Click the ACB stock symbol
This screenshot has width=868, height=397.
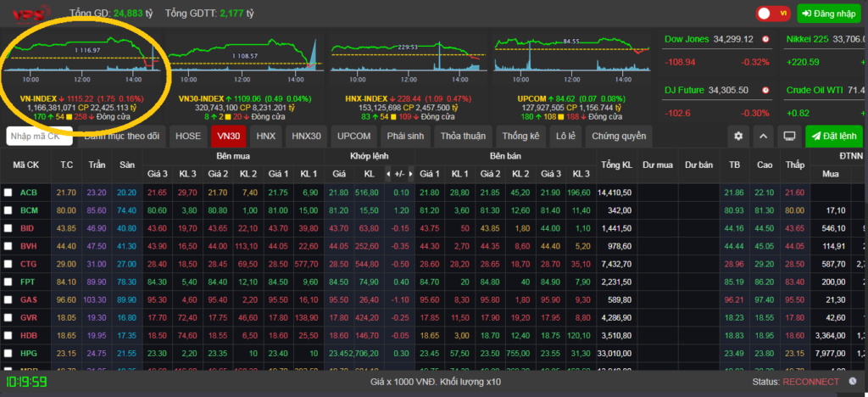(x=28, y=193)
